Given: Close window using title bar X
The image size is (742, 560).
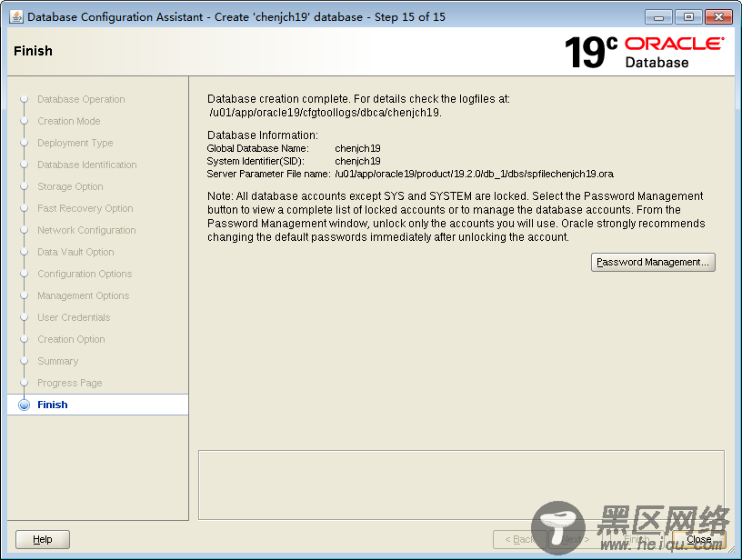Looking at the screenshot, I should (718, 17).
